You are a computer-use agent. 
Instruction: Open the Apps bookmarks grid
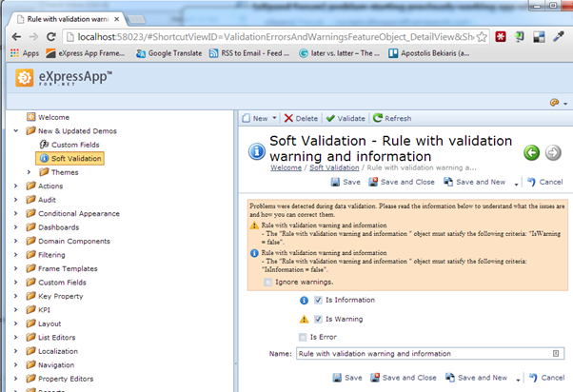[25, 53]
